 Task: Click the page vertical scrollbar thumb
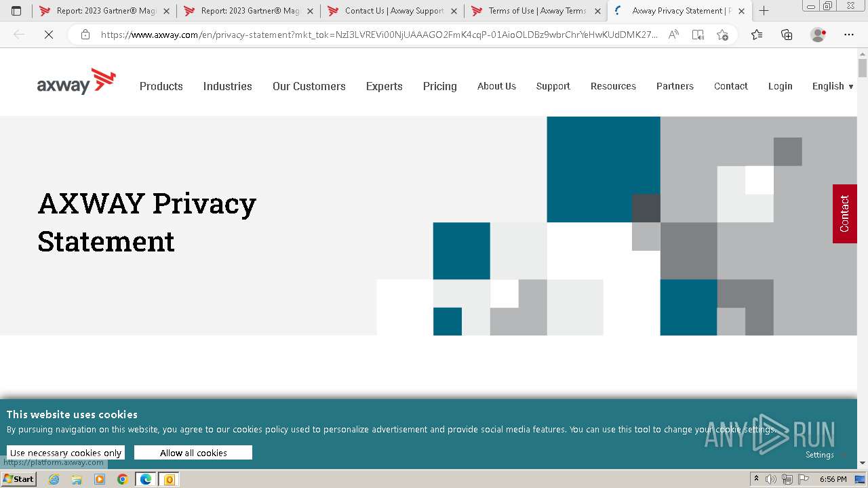(x=863, y=68)
